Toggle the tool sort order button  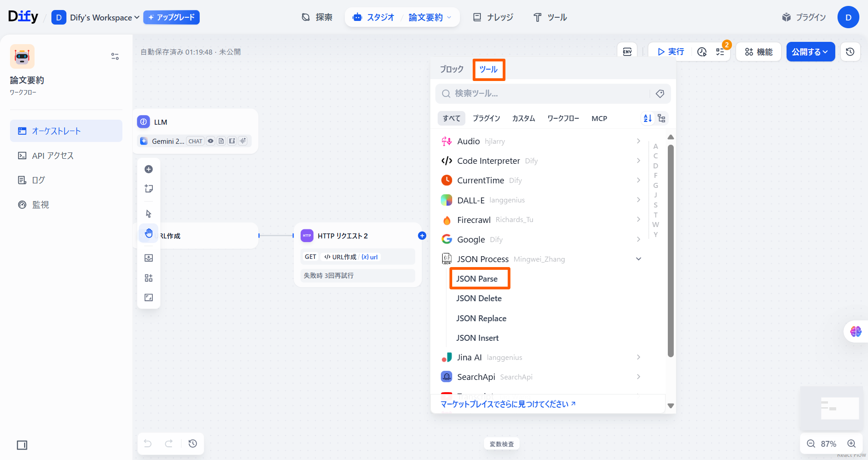pyautogui.click(x=647, y=118)
